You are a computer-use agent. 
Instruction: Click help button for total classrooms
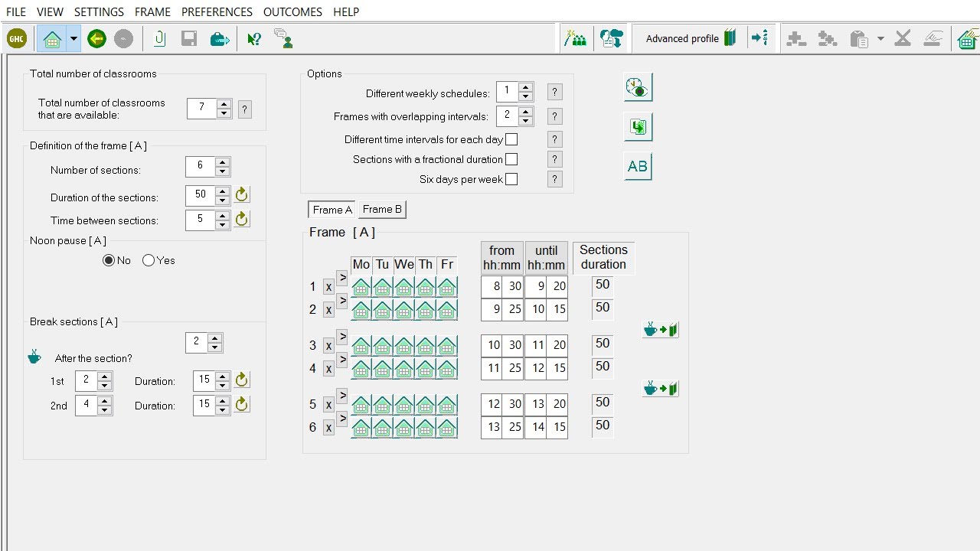tap(245, 109)
